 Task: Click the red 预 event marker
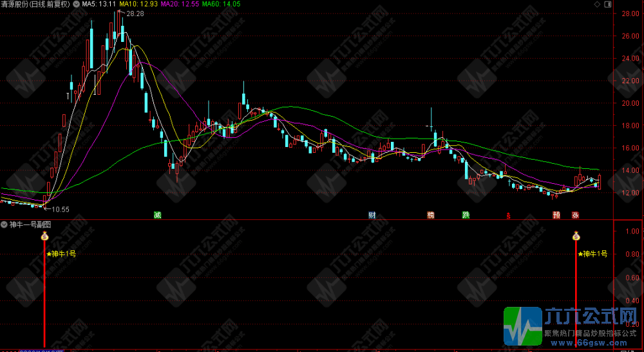point(556,215)
